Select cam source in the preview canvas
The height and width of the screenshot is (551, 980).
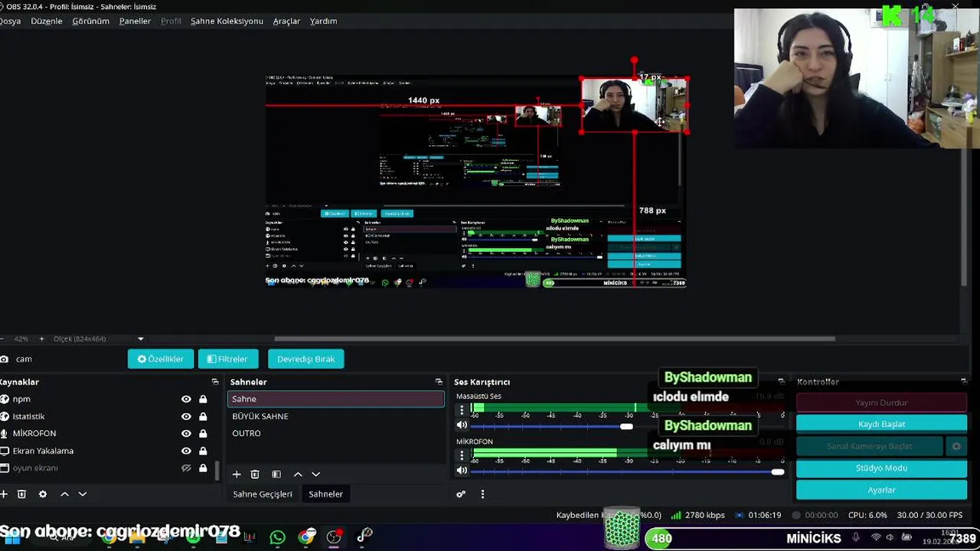pos(634,105)
